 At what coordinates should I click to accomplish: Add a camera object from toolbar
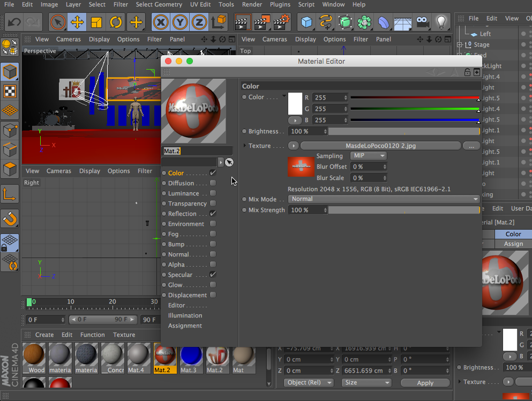(422, 22)
